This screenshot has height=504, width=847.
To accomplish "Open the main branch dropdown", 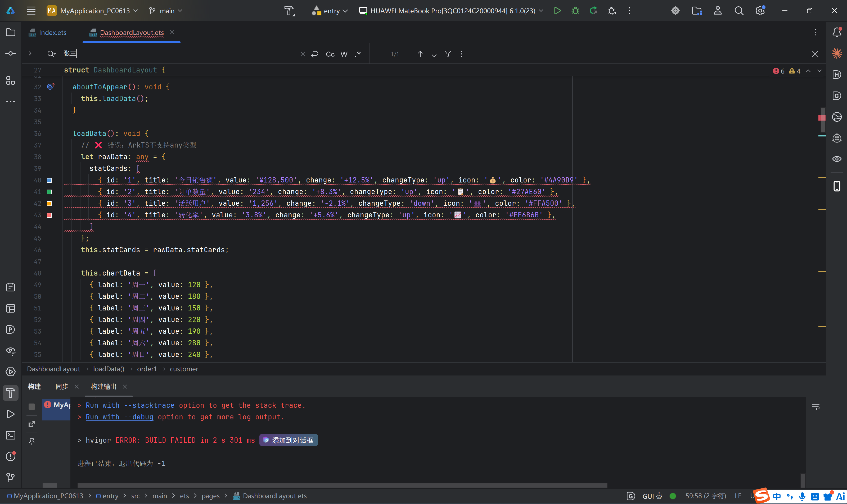I will pos(165,11).
